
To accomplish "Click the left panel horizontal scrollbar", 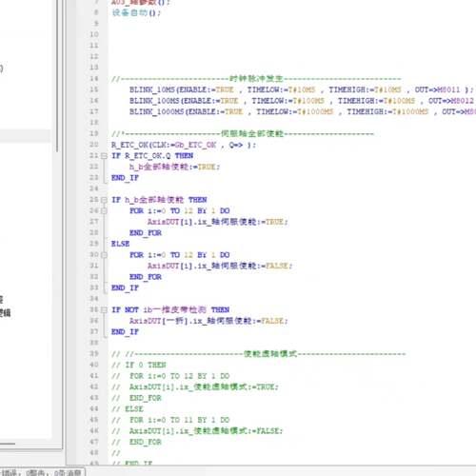I will [8, 444].
